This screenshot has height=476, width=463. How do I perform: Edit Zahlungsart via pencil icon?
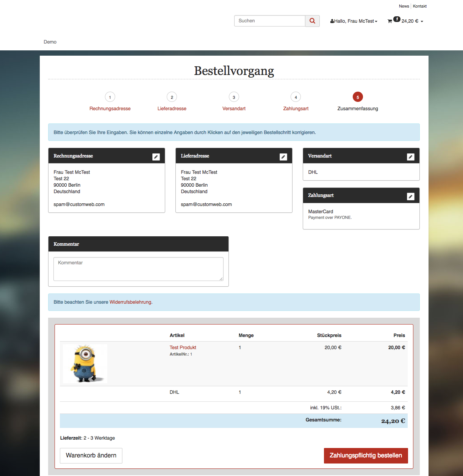(410, 197)
